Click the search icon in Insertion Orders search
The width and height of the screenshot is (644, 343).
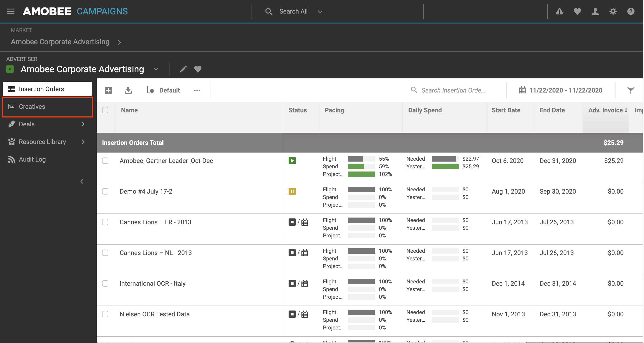(x=414, y=90)
